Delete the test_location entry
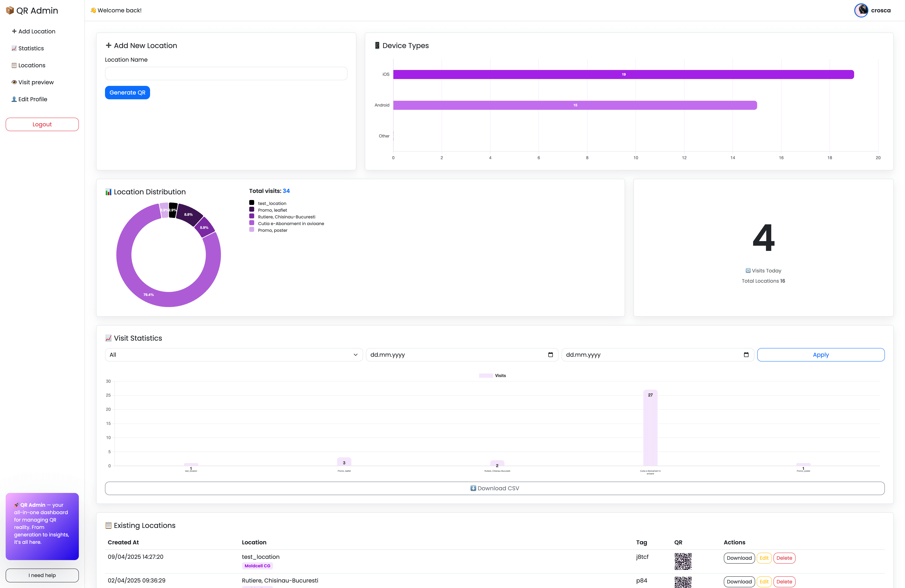905x588 pixels. [x=784, y=558]
